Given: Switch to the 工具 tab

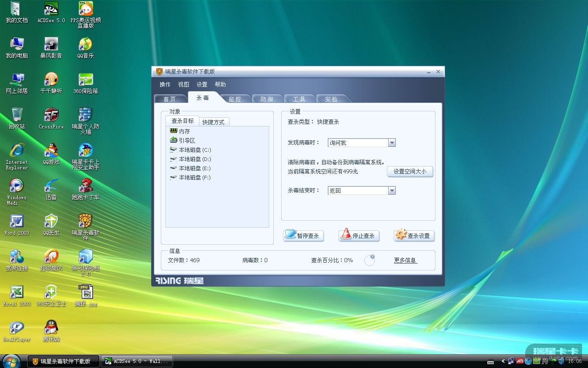Looking at the screenshot, I should click(x=300, y=99).
